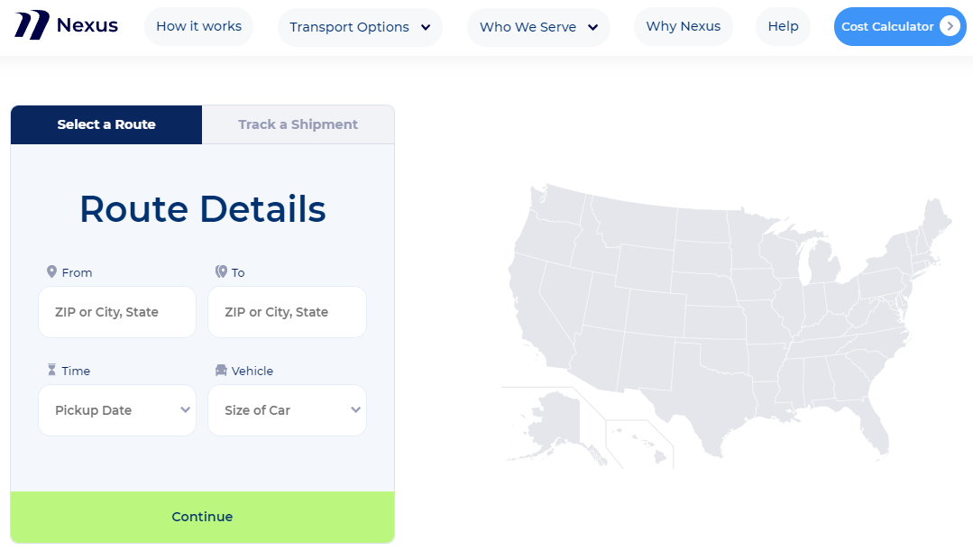This screenshot has width=973, height=560.
Task: Click the arrow circle icon in Cost Calculator
Action: [950, 26]
